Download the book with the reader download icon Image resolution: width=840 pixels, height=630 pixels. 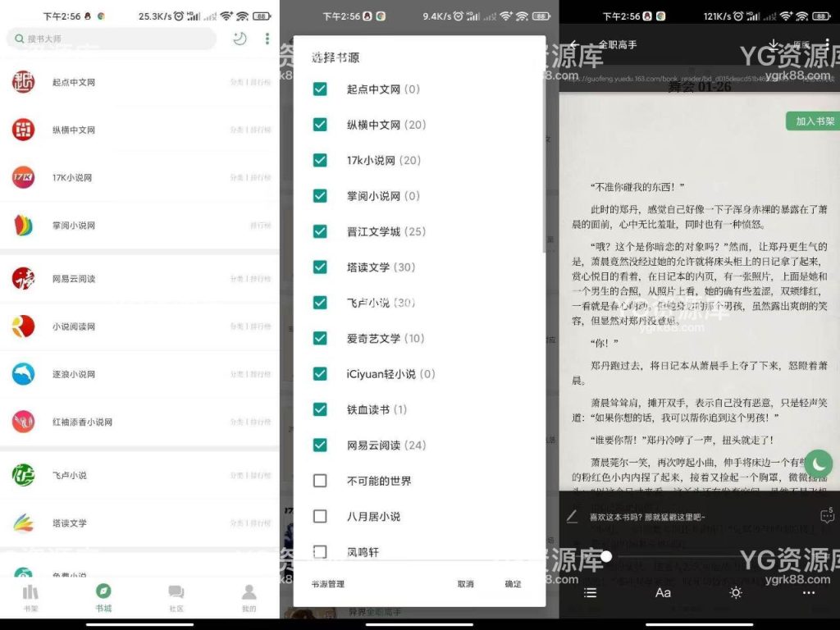(x=773, y=44)
